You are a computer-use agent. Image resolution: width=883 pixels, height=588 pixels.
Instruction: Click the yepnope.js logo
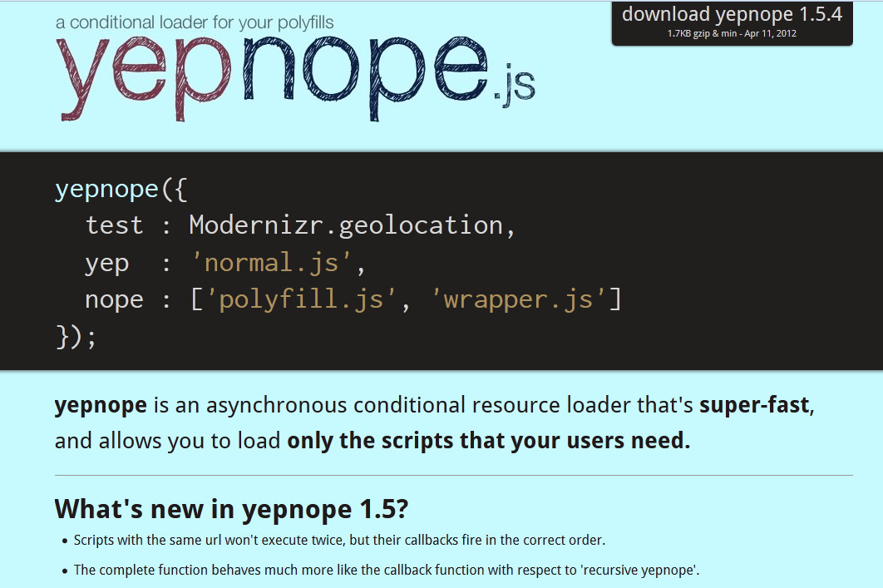[295, 77]
